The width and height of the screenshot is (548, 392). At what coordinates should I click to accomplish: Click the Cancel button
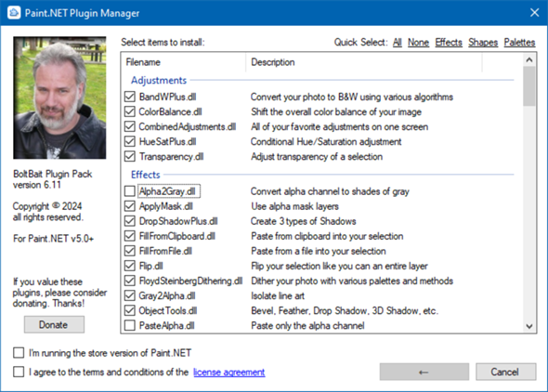[x=505, y=372]
